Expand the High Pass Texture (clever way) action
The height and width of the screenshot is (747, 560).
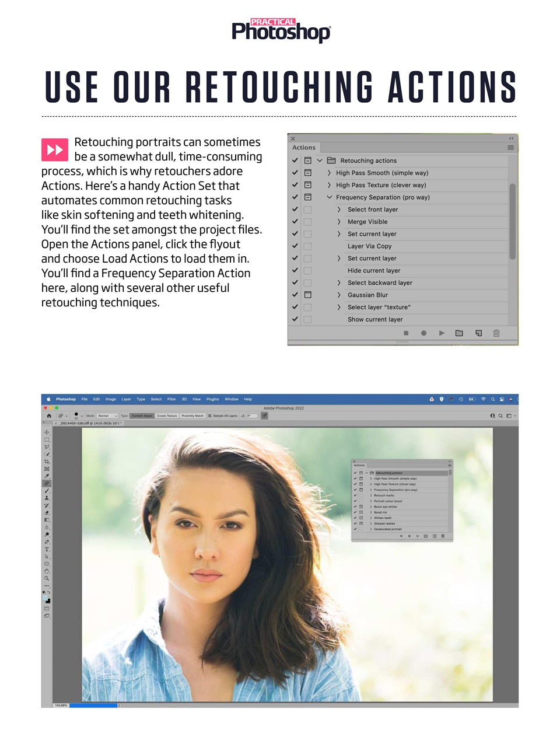[x=328, y=185]
